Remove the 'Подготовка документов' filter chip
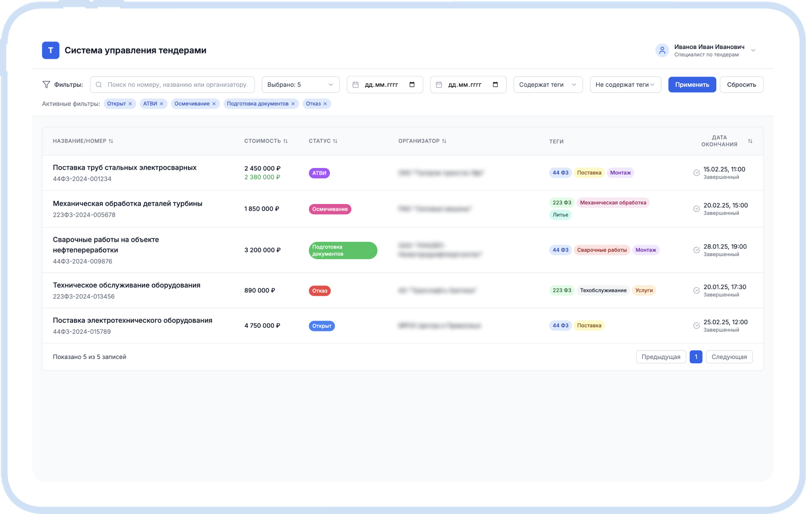The height and width of the screenshot is (514, 812). coord(293,104)
